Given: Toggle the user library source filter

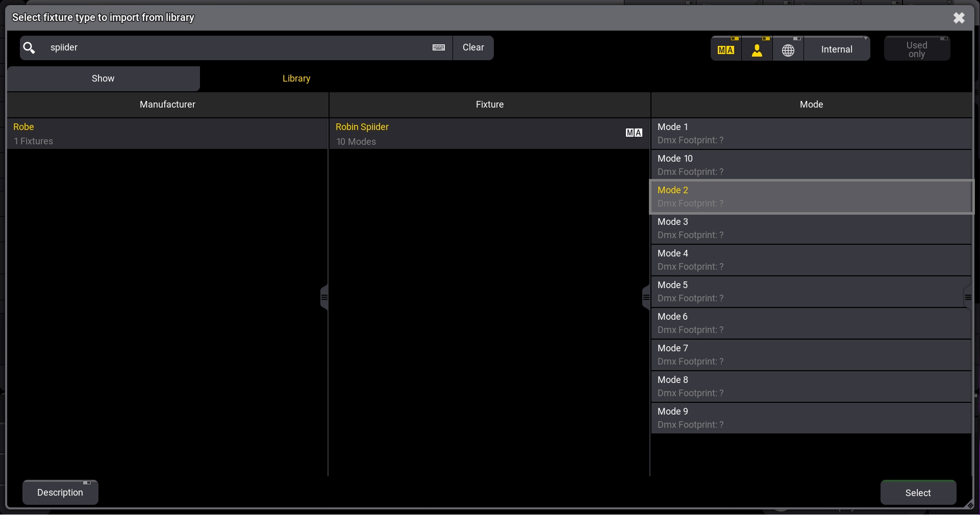Looking at the screenshot, I should point(757,49).
